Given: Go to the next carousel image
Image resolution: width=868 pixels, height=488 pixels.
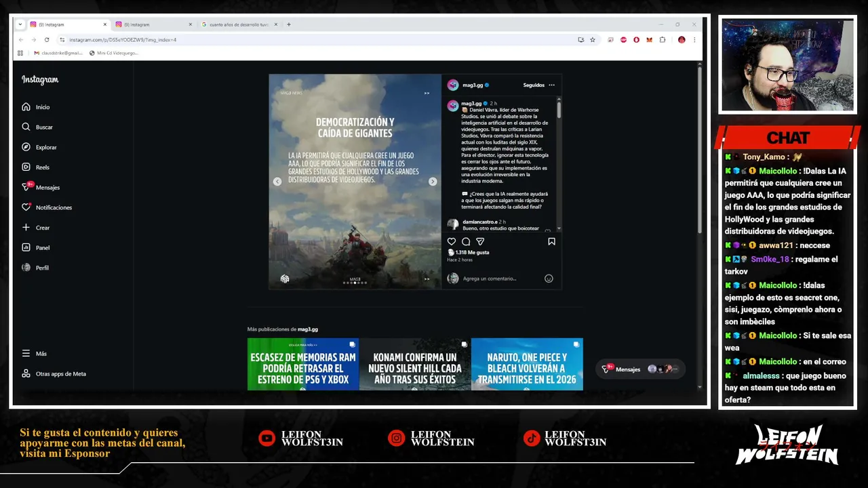Looking at the screenshot, I should tap(433, 182).
